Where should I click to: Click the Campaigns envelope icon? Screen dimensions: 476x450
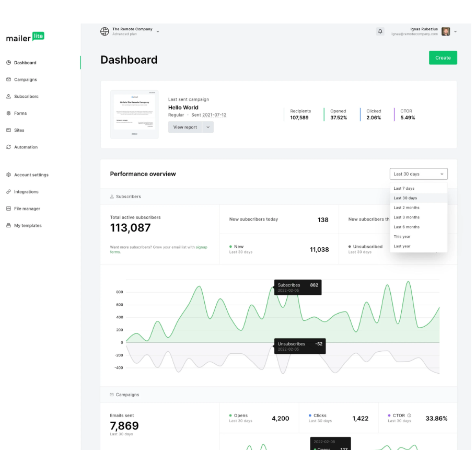pyautogui.click(x=8, y=79)
